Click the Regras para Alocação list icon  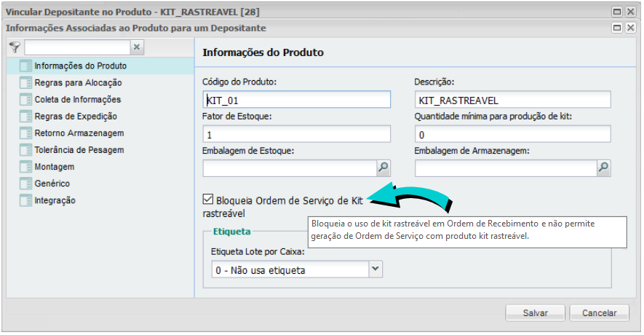point(25,83)
